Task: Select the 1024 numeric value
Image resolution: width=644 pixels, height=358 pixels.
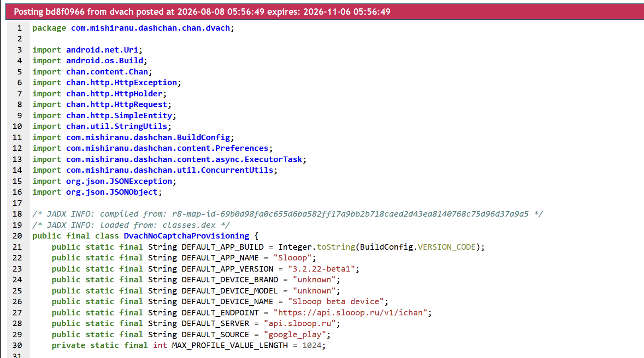Action: coord(312,345)
